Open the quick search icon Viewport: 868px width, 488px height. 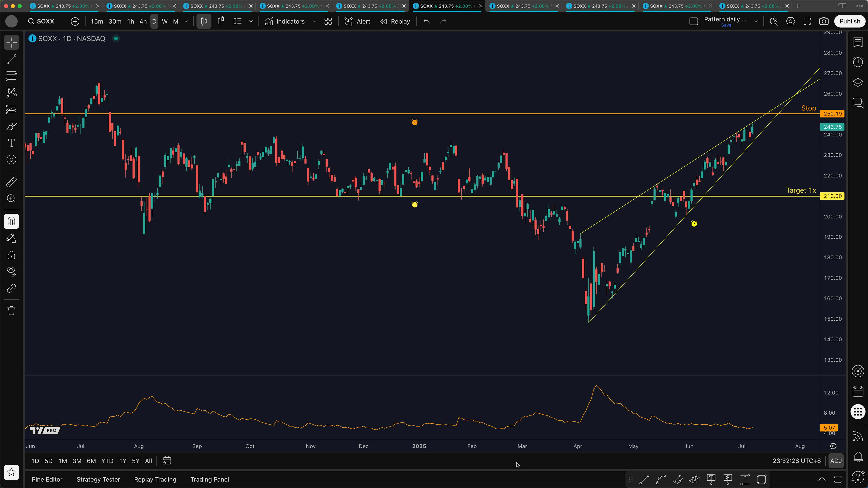(x=774, y=21)
